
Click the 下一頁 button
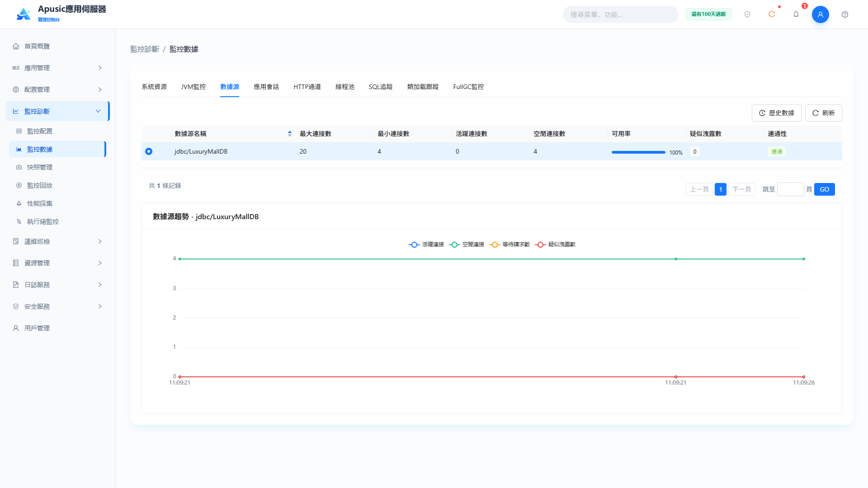point(742,189)
